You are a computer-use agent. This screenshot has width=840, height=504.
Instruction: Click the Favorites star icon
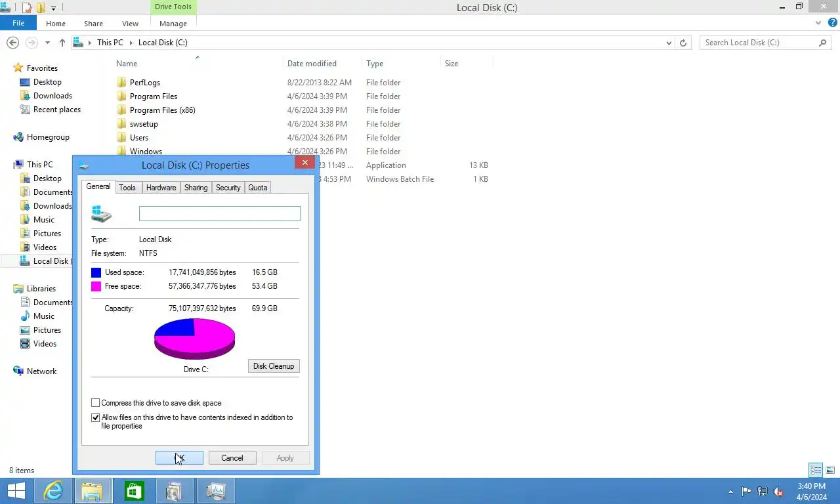point(18,68)
